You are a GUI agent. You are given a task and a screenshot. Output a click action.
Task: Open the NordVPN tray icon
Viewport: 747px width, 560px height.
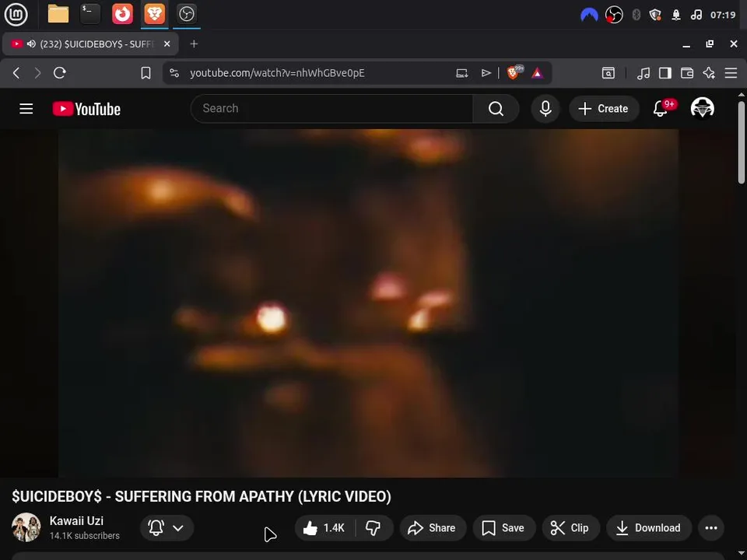[x=589, y=16]
